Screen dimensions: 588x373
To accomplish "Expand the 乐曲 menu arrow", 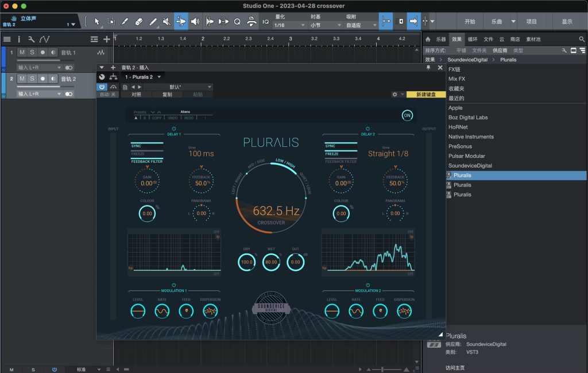I will coord(513,21).
